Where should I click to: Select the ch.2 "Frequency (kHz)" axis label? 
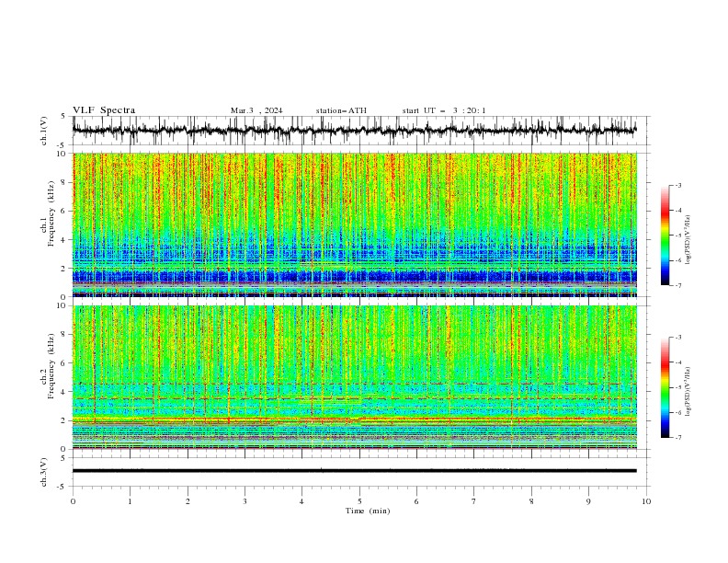click(x=51, y=365)
